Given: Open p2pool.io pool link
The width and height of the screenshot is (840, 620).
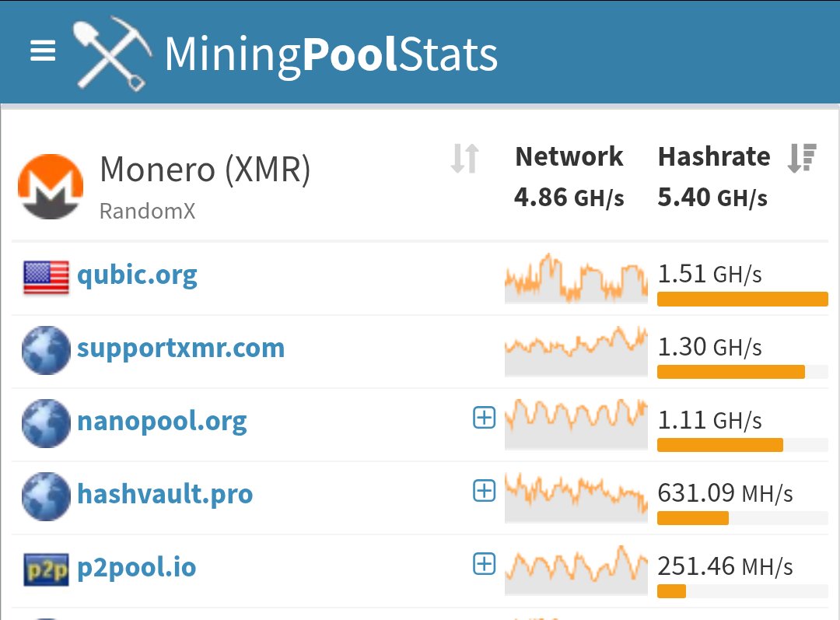Looking at the screenshot, I should click(x=137, y=567).
